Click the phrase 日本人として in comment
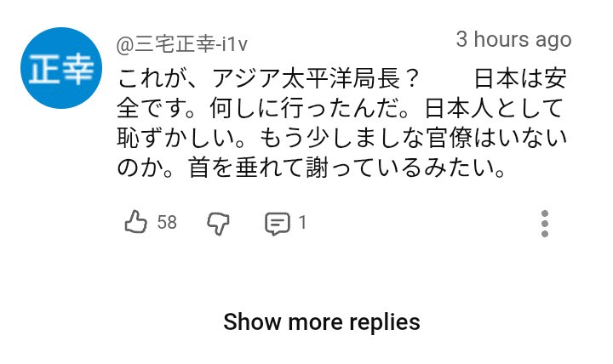The width and height of the screenshot is (613, 364). (x=494, y=108)
